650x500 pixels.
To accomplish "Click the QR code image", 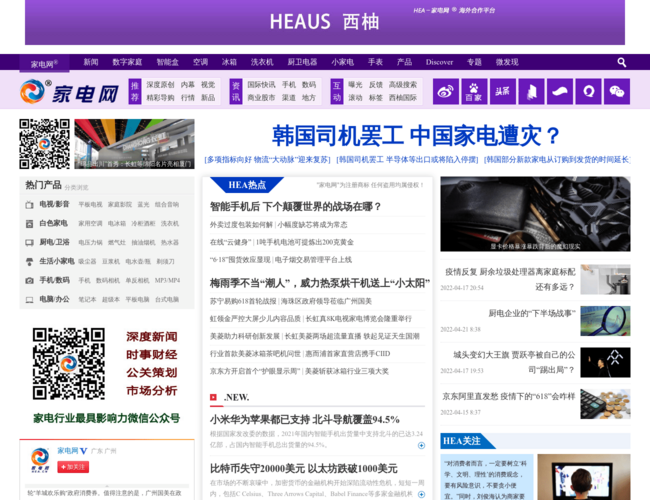I will 44,144.
